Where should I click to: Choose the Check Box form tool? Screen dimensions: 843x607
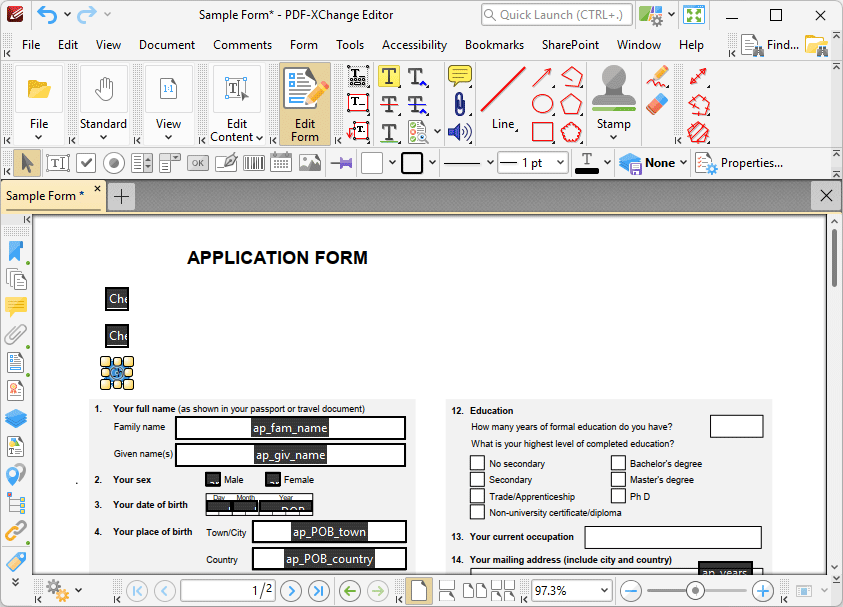coord(86,163)
